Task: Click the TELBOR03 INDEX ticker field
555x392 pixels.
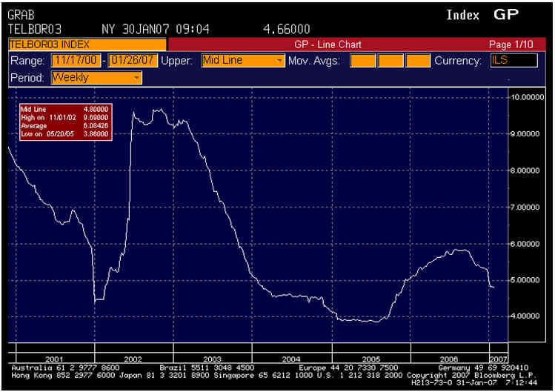Action: (x=87, y=44)
